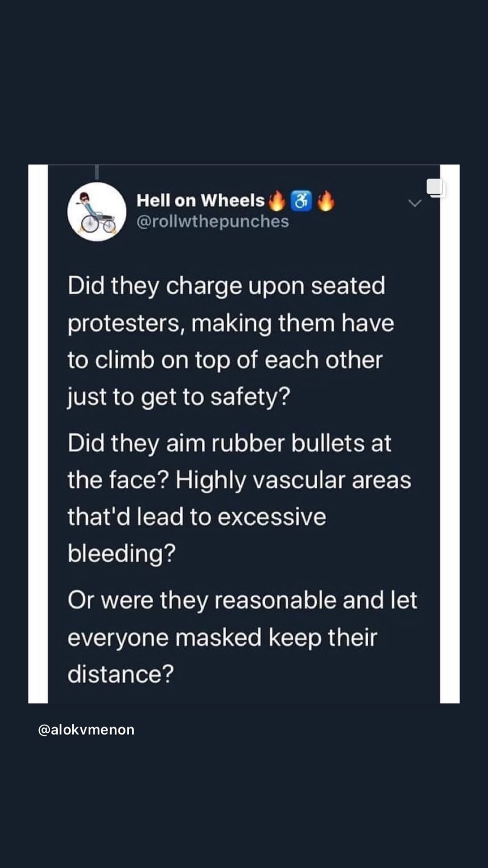Image resolution: width=488 pixels, height=868 pixels.
Task: Tap the wheelchair cartoon profile avatar
Action: click(x=97, y=212)
